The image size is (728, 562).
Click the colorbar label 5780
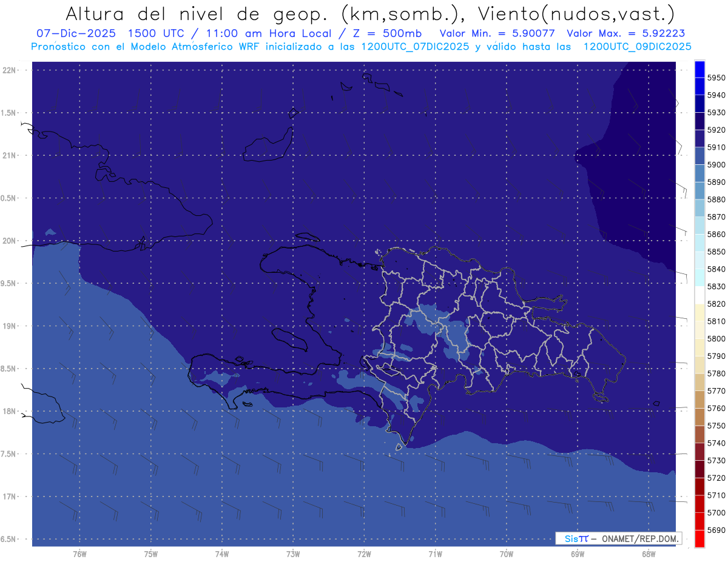coord(716,373)
